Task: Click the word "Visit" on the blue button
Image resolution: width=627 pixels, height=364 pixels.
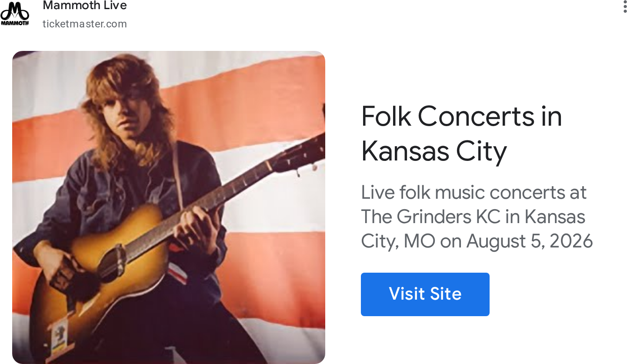Action: pos(407,294)
